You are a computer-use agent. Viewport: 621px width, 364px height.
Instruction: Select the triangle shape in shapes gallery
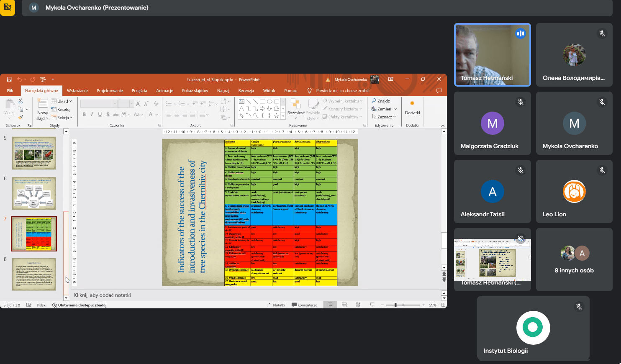[241, 108]
